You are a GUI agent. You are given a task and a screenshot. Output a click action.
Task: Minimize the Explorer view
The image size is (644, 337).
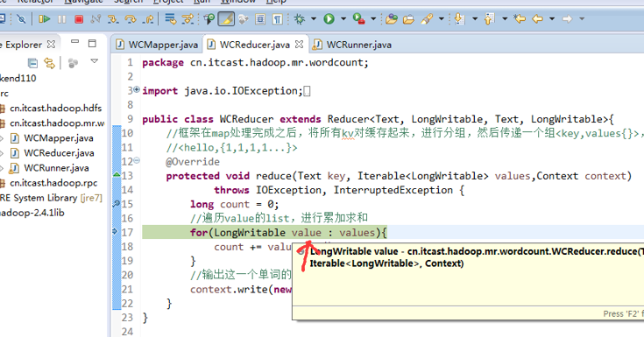tap(74, 41)
